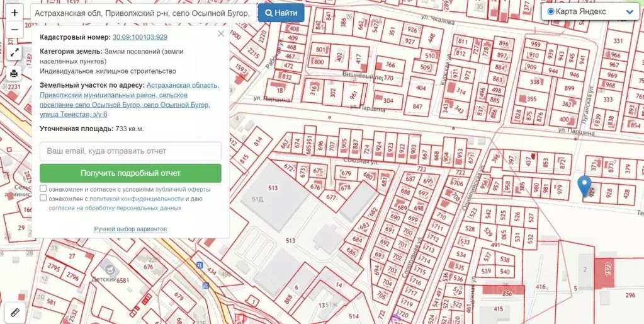Image resolution: width=644 pixels, height=324 pixels.
Task: Click the parcel labeled 815
Action: tap(244, 159)
